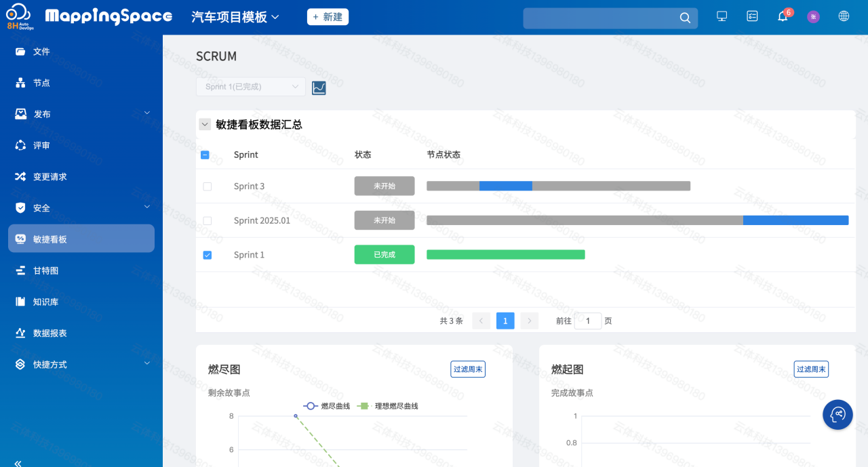Check the Sprint 3 row checkbox
This screenshot has width=868, height=467.
click(208, 186)
